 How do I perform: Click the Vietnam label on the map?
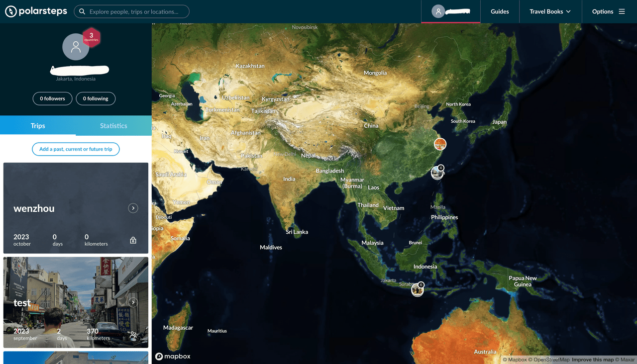pyautogui.click(x=394, y=208)
